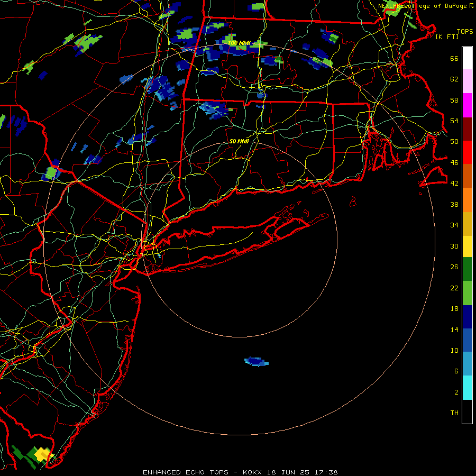Select the sky blue legend swatch
476x476 pixels.
point(467,364)
